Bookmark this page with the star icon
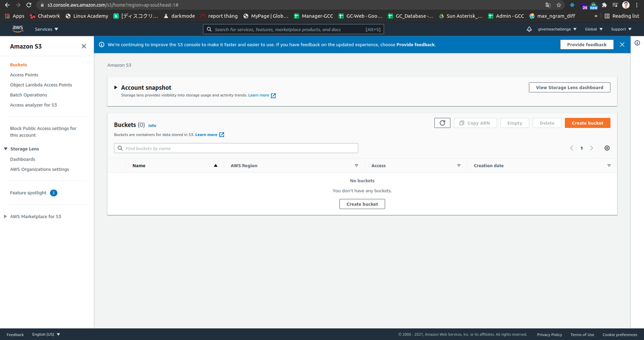This screenshot has height=340, width=644. pyautogui.click(x=559, y=5)
